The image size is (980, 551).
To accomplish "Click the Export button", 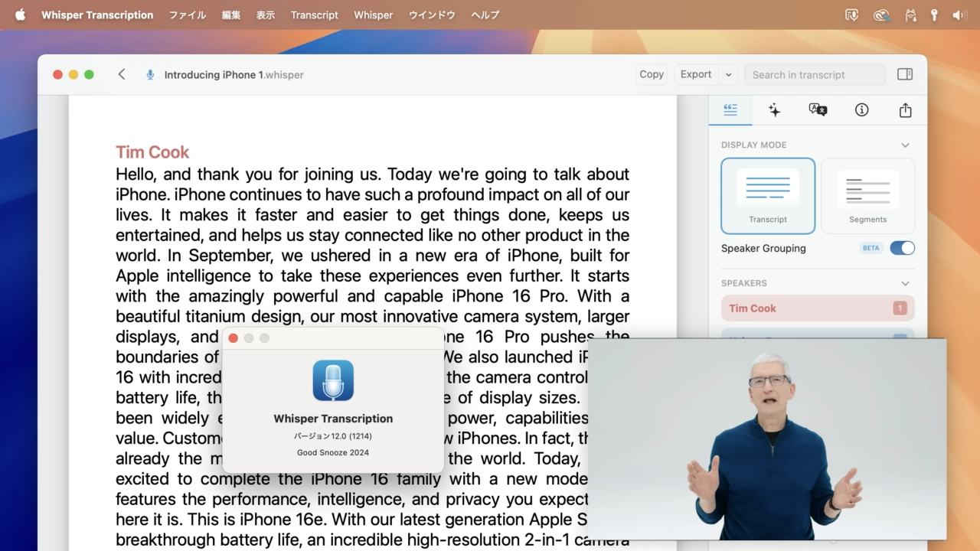I will pyautogui.click(x=696, y=74).
